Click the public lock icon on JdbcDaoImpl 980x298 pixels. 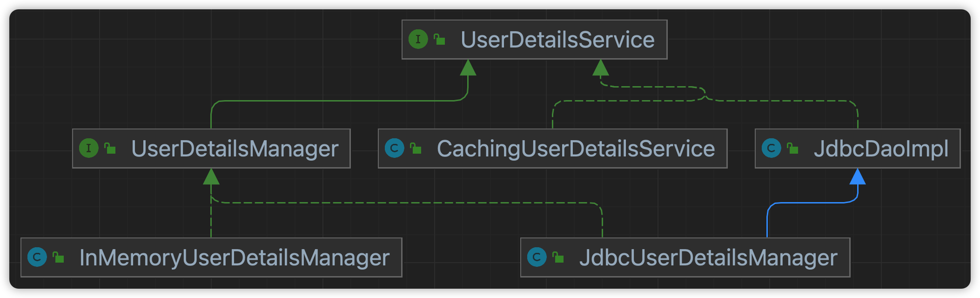[x=792, y=149]
